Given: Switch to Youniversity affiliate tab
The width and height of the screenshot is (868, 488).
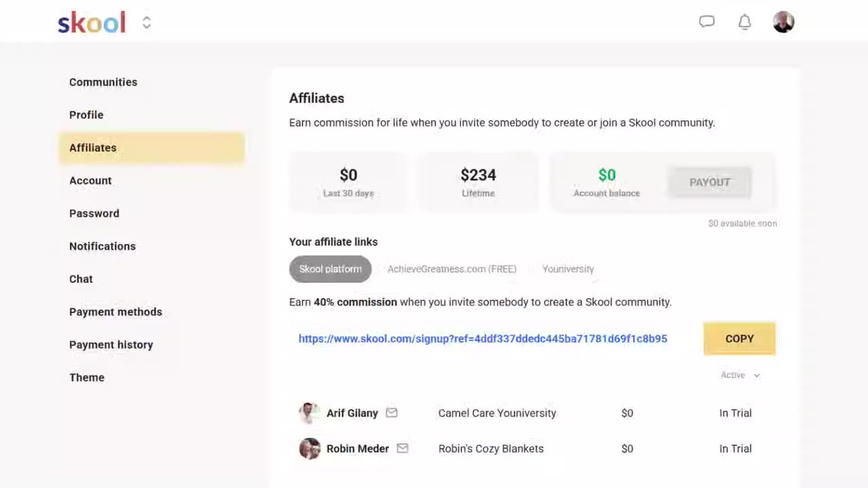Looking at the screenshot, I should (568, 269).
